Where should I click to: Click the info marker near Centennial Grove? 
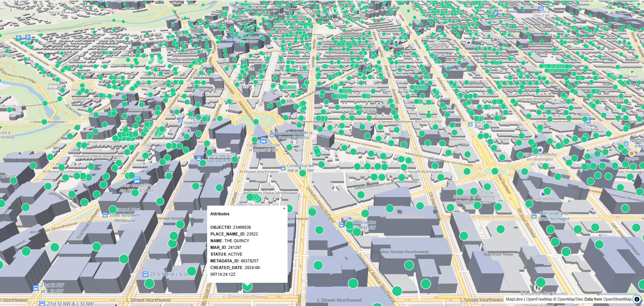coord(11,10)
